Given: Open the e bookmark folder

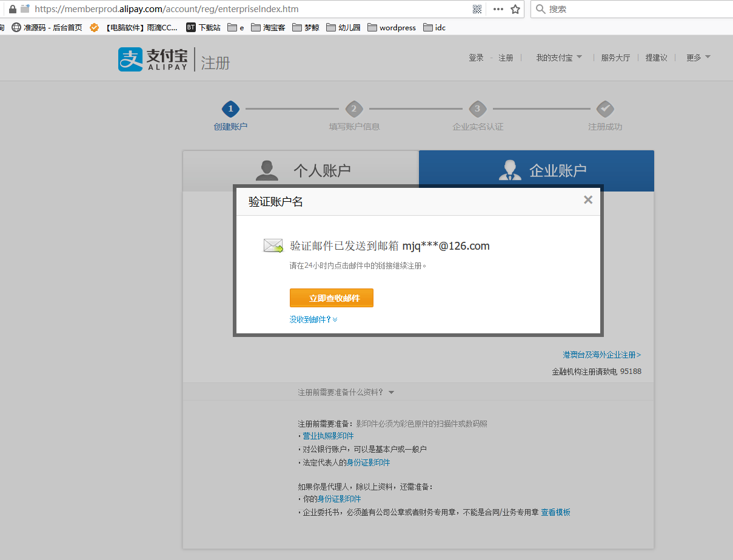Looking at the screenshot, I should (x=236, y=27).
